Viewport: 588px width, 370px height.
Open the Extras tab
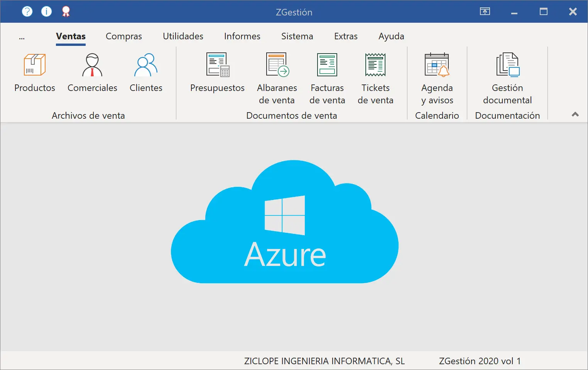pyautogui.click(x=346, y=36)
